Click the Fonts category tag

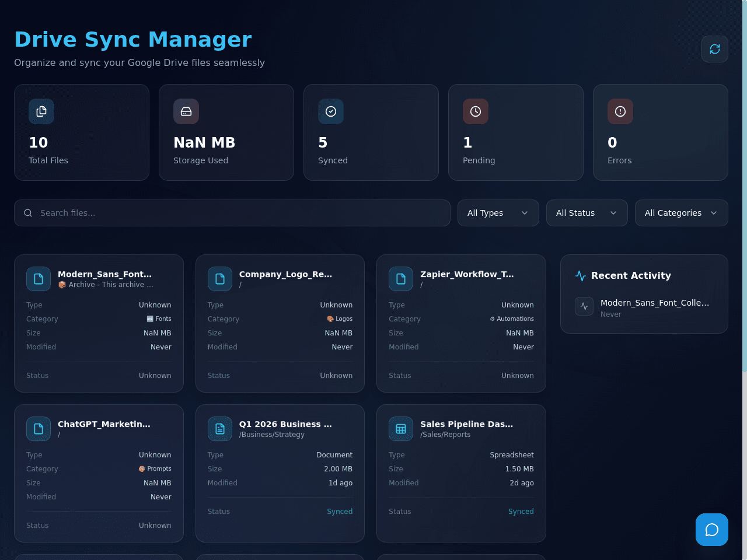click(159, 319)
